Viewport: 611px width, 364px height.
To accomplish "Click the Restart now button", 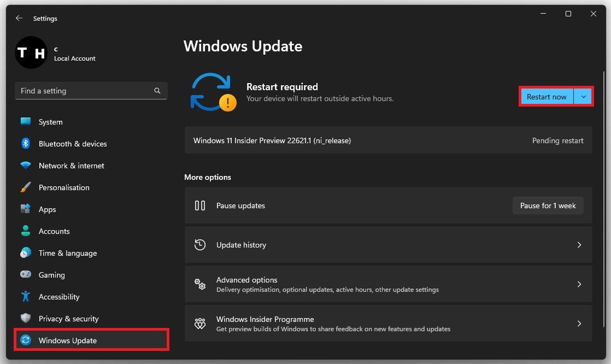I will click(547, 97).
